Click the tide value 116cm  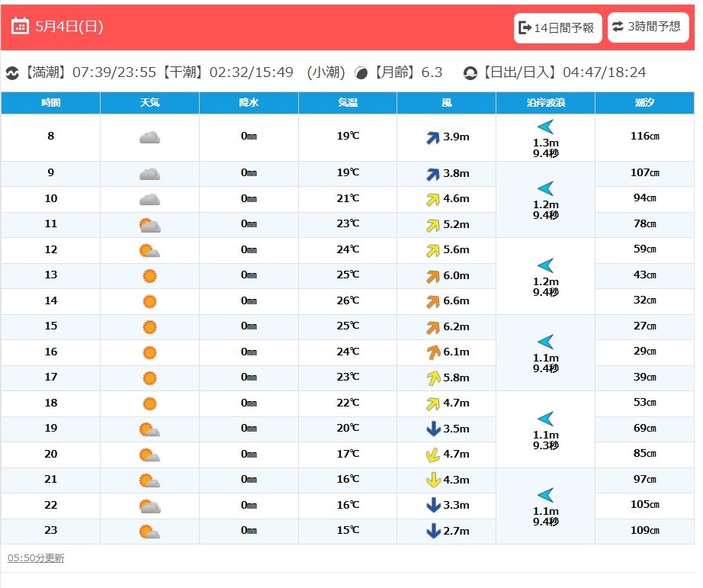[x=645, y=136]
